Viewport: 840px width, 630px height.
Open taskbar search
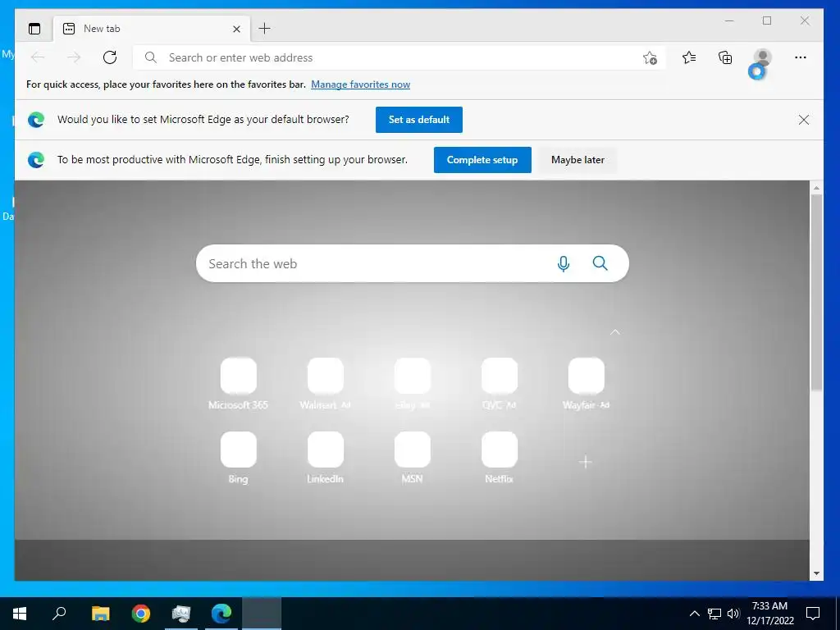pyautogui.click(x=59, y=614)
